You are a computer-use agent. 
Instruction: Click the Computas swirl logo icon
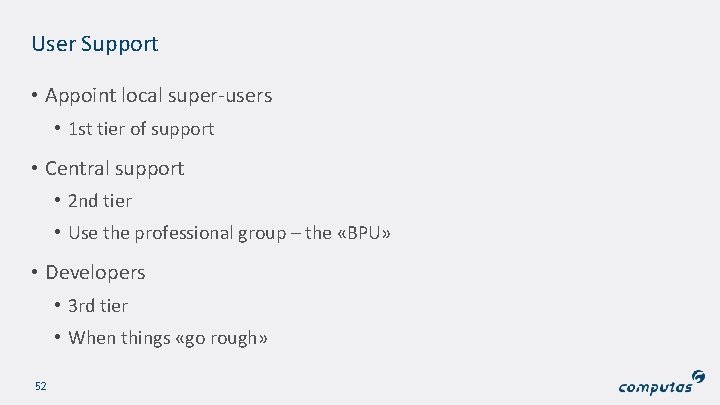click(698, 375)
